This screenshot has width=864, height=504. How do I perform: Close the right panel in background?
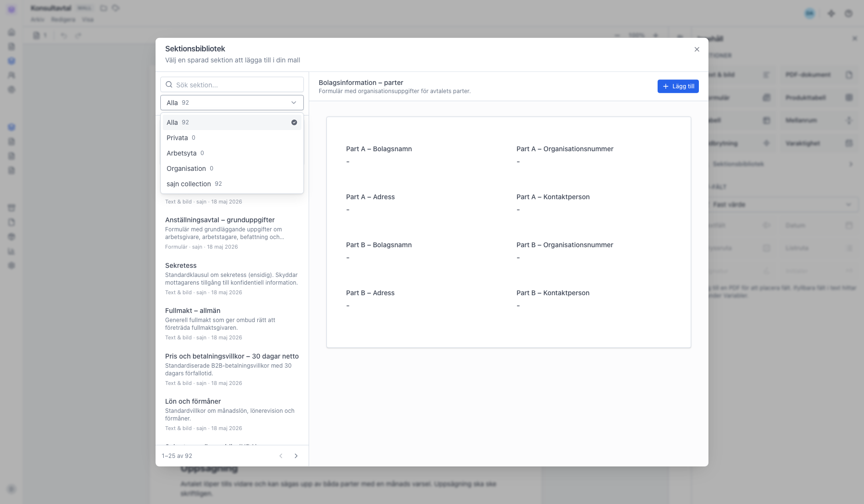pos(854,38)
